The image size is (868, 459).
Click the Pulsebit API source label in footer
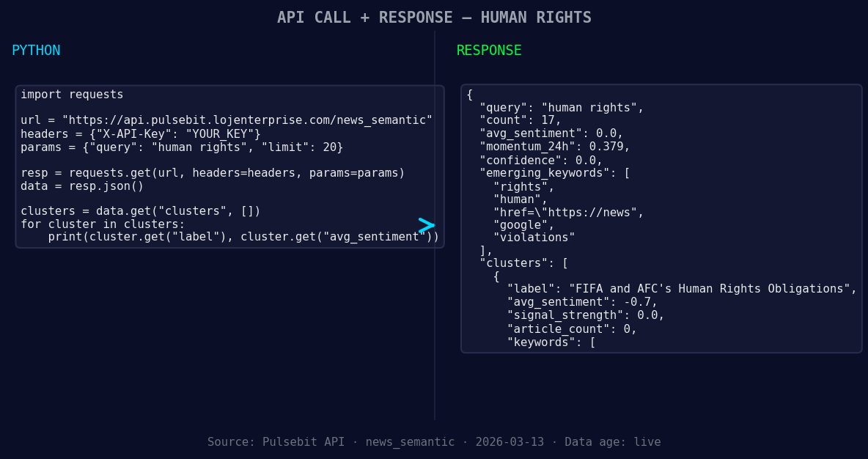(x=304, y=441)
